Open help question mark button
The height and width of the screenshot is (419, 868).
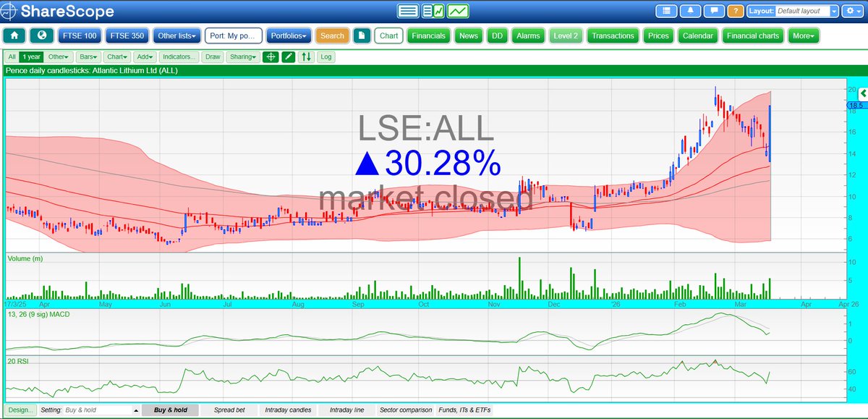pyautogui.click(x=736, y=11)
